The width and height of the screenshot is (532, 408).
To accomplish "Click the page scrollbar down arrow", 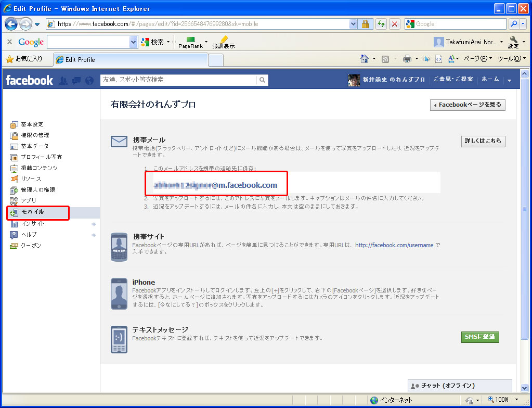I will [x=524, y=388].
